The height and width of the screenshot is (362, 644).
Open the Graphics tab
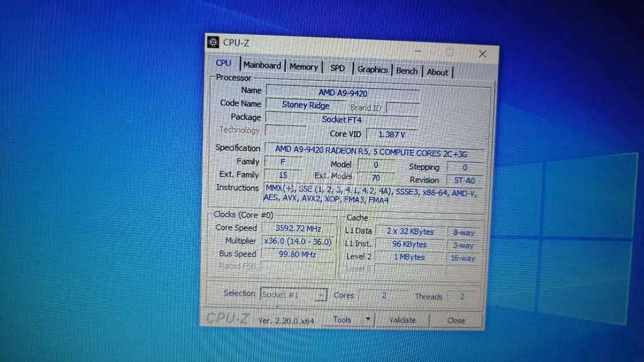pyautogui.click(x=372, y=70)
